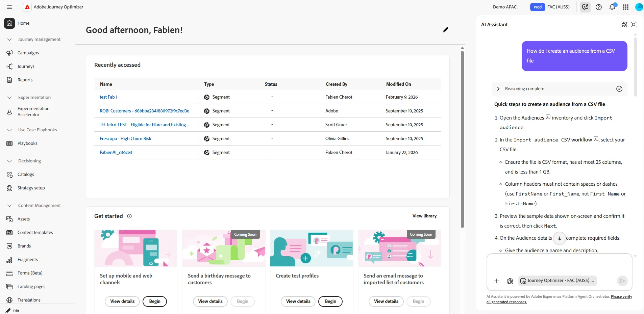Click the send message arrow icon
644x314 pixels.
622,281
